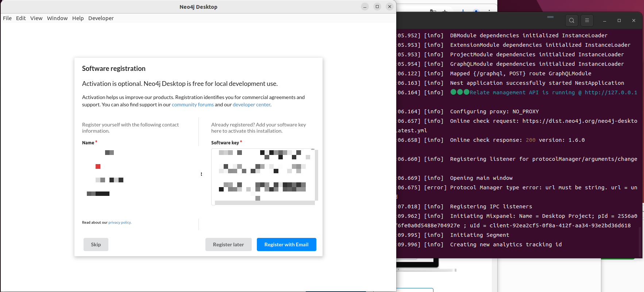Open the hamburger menu in the terminal window
Screen dimensions: 644x292
(587, 20)
